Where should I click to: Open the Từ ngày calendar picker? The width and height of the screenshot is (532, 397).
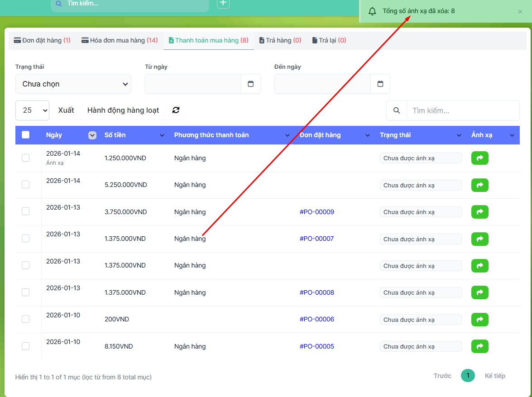251,84
